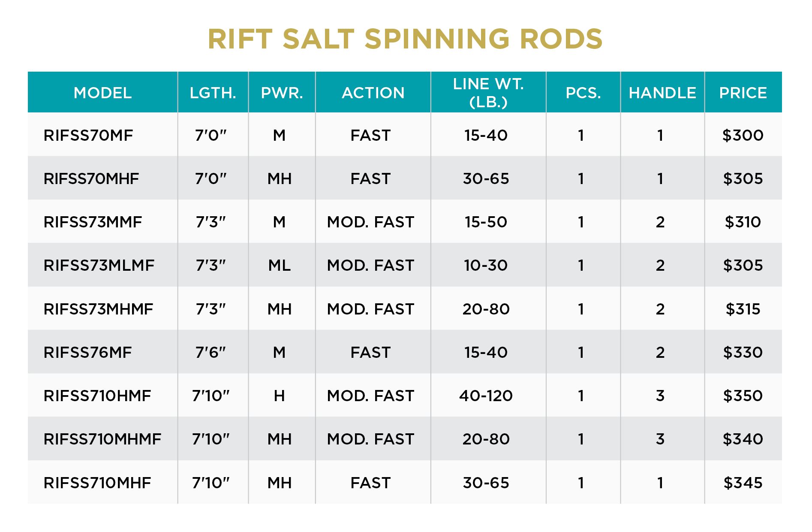This screenshot has width=812, height=532.
Task: Select the RIFSS76MF model cell
Action: tap(87, 353)
